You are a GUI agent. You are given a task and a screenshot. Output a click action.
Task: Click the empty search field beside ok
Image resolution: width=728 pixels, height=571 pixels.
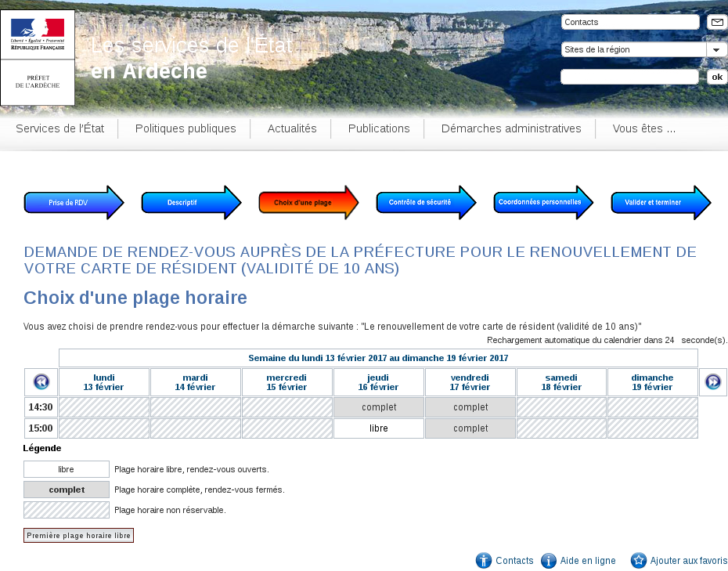click(x=629, y=77)
